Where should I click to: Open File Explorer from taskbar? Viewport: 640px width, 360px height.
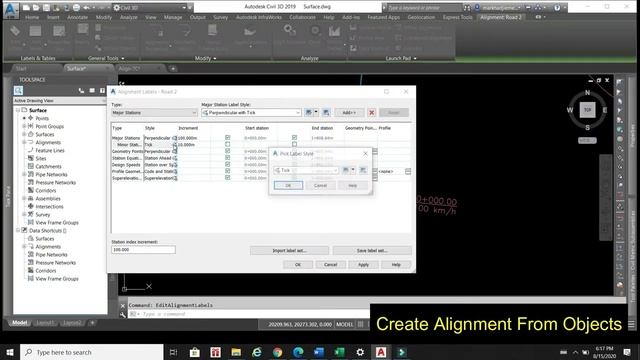[x=236, y=352]
